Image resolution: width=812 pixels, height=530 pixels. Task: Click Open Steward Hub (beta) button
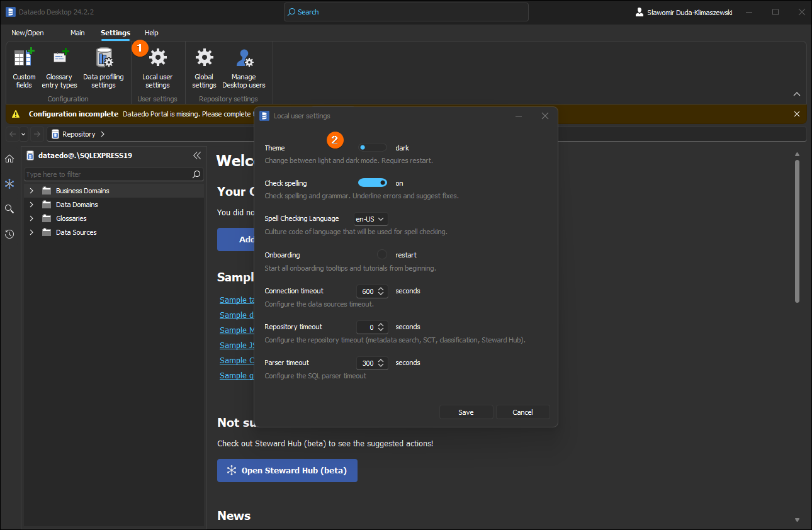287,470
